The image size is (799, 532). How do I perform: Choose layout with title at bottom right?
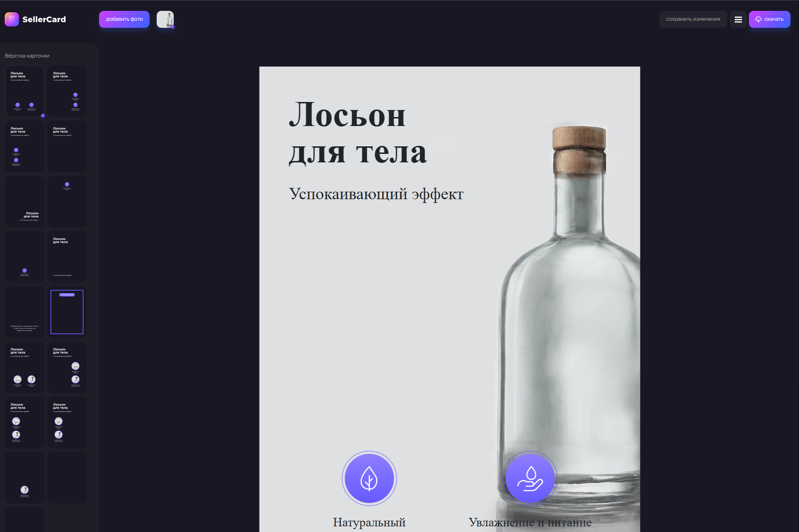click(25, 202)
